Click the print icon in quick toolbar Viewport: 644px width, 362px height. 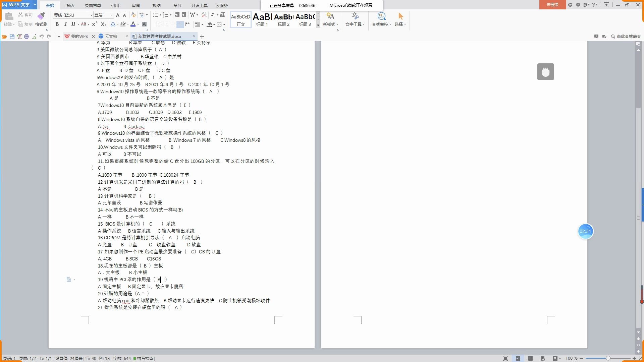(27, 37)
